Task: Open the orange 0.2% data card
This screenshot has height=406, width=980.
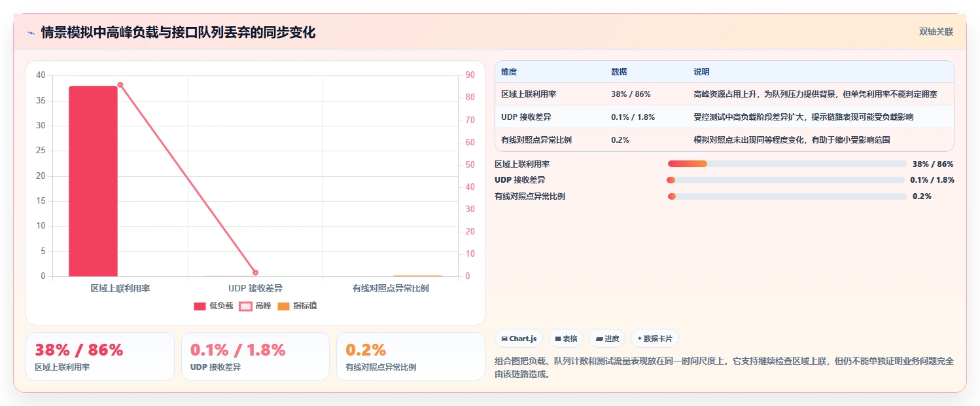Action: (x=411, y=356)
